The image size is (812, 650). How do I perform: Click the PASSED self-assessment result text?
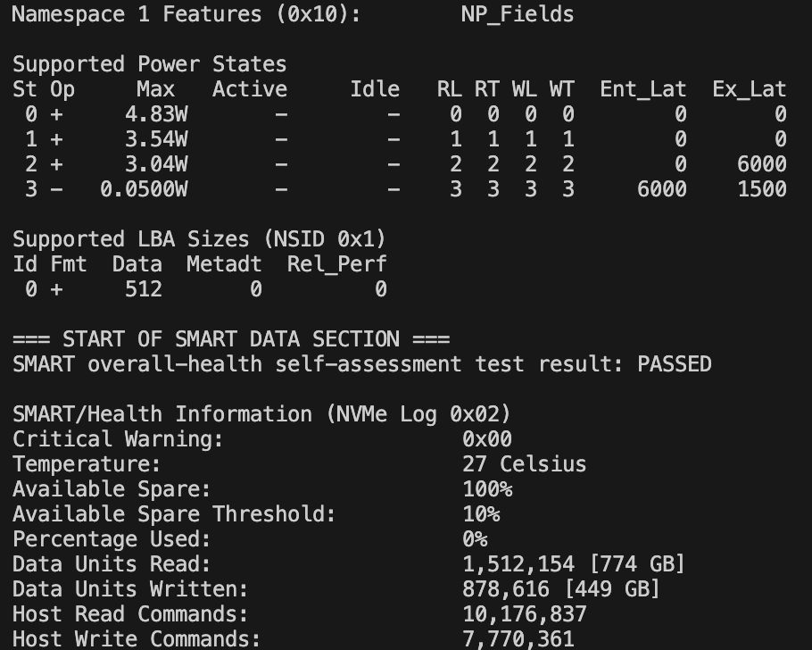[x=674, y=364]
